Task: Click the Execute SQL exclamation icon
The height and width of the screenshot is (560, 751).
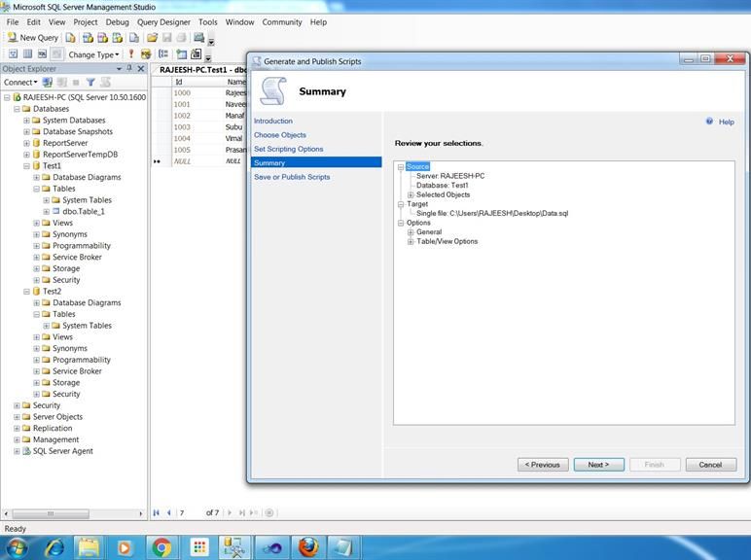Action: [x=130, y=54]
